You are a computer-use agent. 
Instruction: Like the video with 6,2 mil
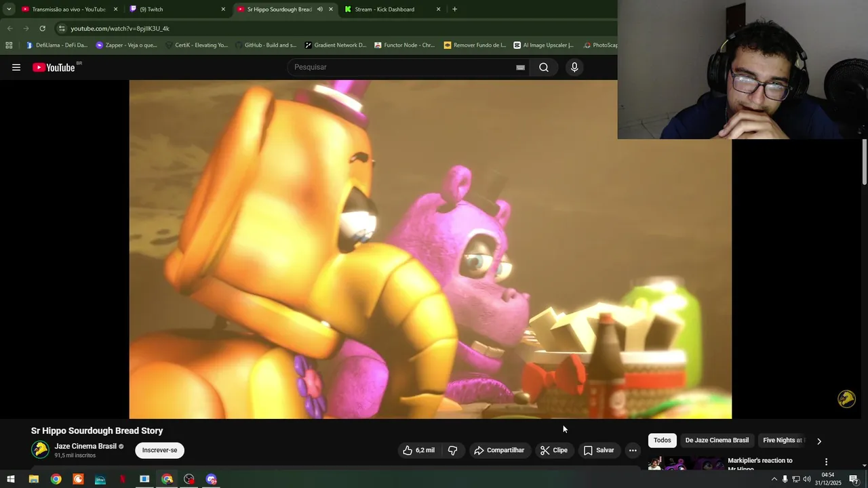pos(418,450)
